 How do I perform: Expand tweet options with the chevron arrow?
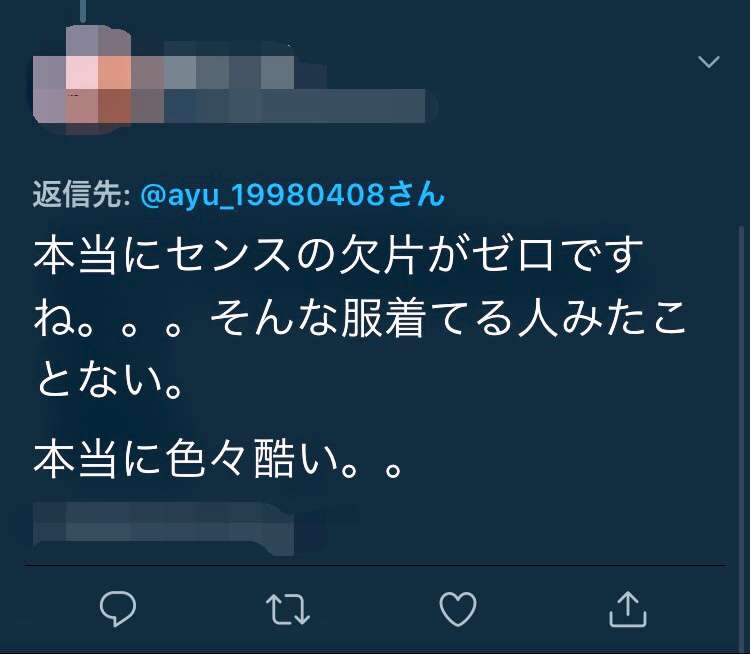point(708,62)
